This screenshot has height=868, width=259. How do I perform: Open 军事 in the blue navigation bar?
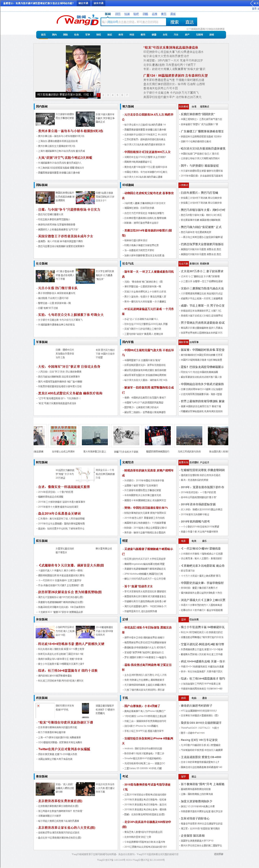click(x=88, y=35)
